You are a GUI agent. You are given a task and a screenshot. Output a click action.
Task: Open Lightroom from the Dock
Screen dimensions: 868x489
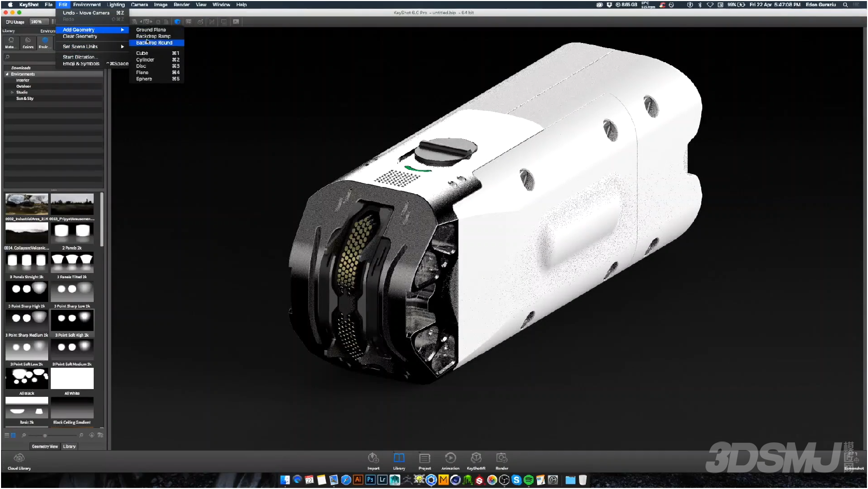383,480
